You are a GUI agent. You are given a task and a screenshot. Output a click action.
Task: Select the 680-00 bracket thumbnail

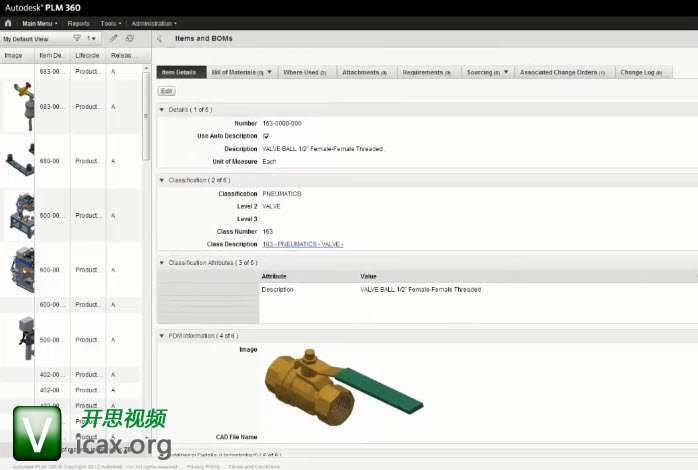20,161
